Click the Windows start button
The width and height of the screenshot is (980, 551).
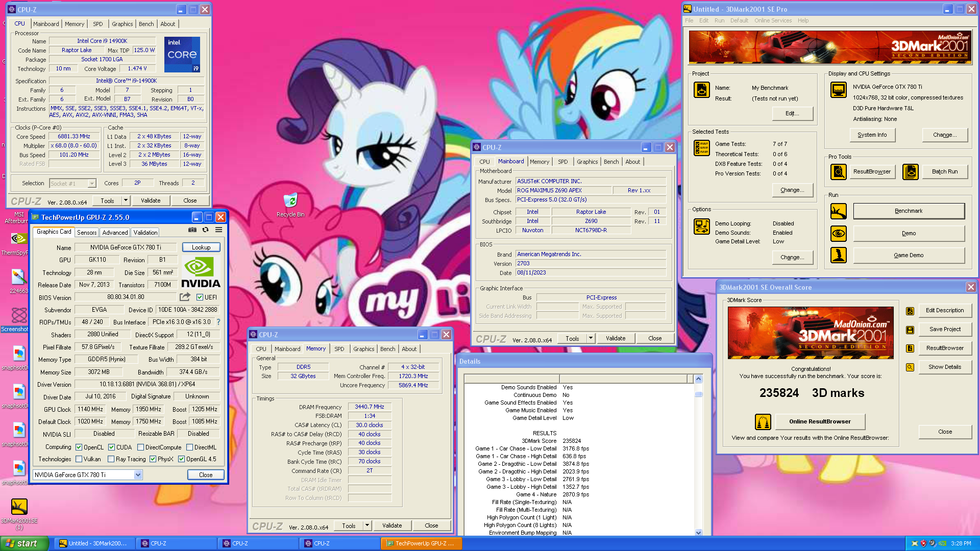(24, 544)
